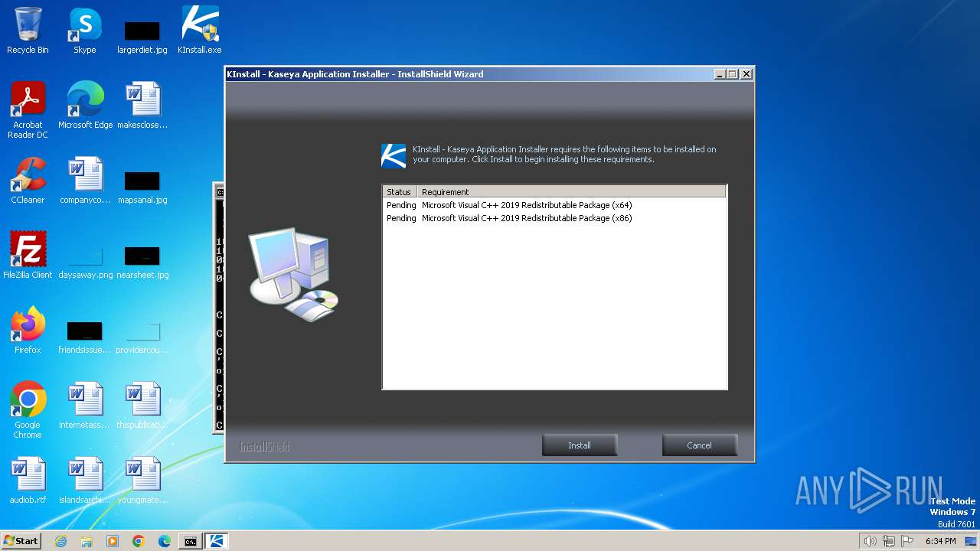Select the daysaway.png file icon
980x551 pixels.
click(x=85, y=261)
